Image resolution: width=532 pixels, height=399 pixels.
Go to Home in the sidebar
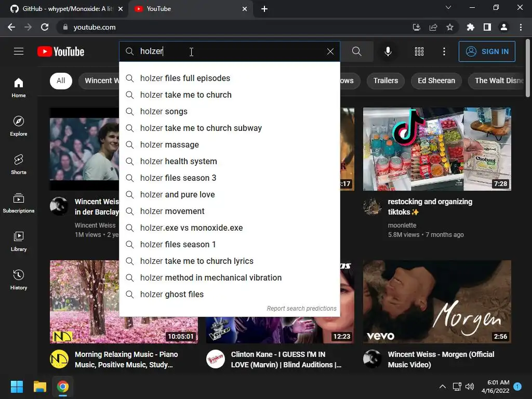pyautogui.click(x=19, y=88)
